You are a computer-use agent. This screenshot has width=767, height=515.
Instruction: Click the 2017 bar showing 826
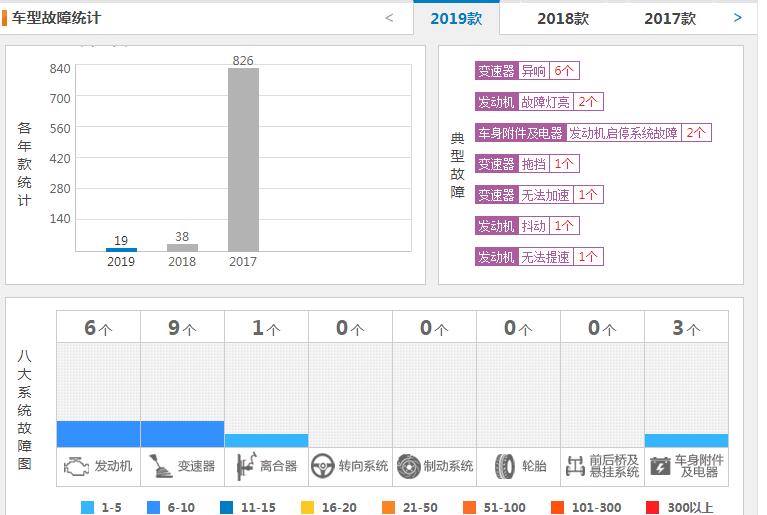[x=243, y=159]
